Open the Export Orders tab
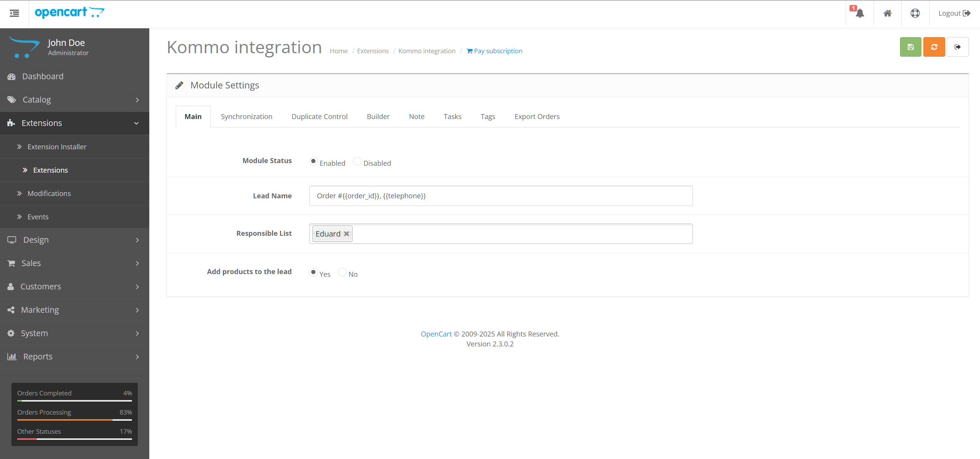This screenshot has width=980, height=459. [537, 116]
